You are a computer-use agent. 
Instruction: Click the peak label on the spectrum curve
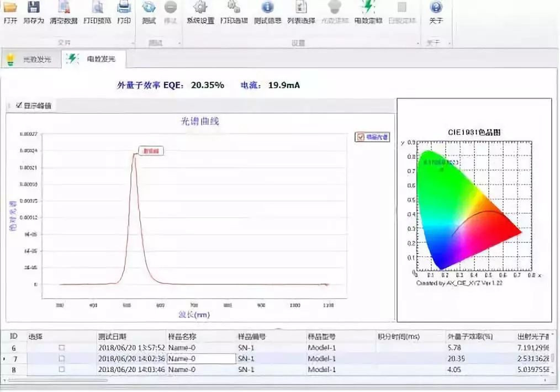click(x=151, y=151)
